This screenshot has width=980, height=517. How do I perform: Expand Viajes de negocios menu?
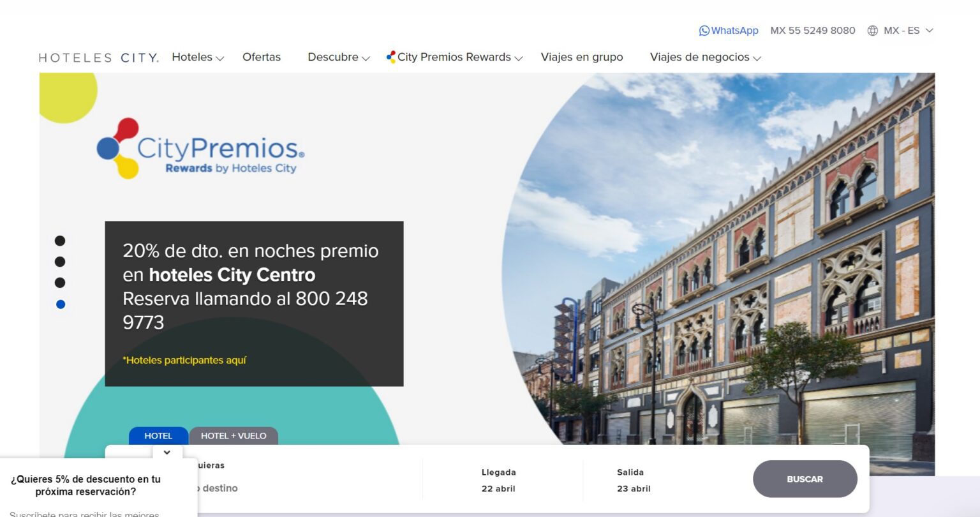706,57
